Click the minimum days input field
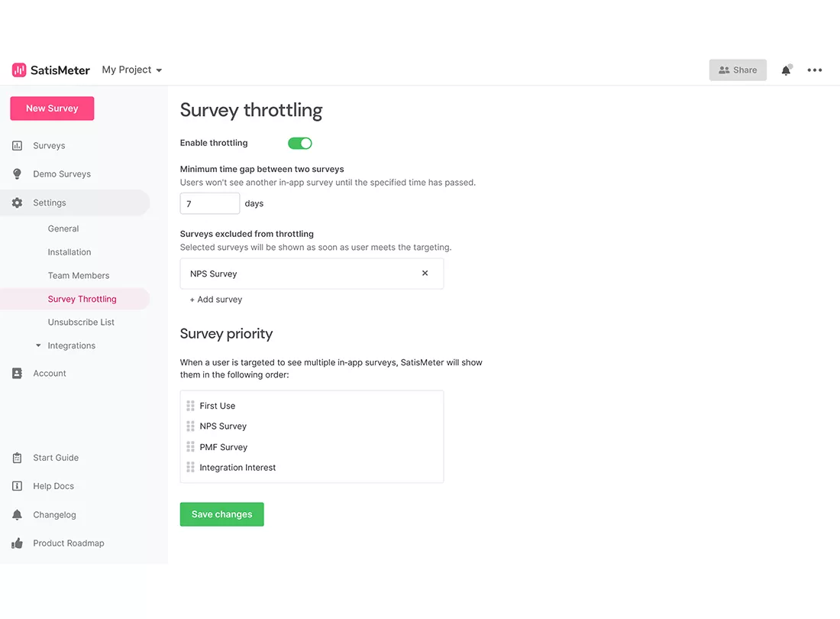Viewport: 840px width, 619px height. pyautogui.click(x=209, y=203)
